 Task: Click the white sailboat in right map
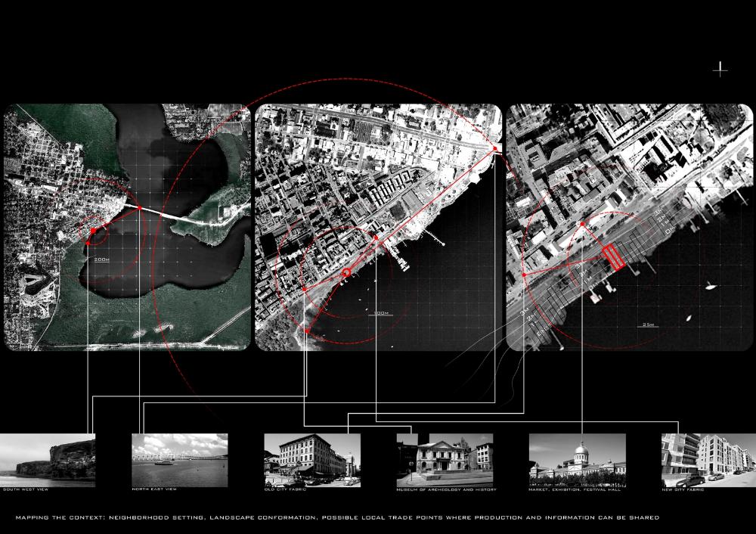[x=711, y=287]
